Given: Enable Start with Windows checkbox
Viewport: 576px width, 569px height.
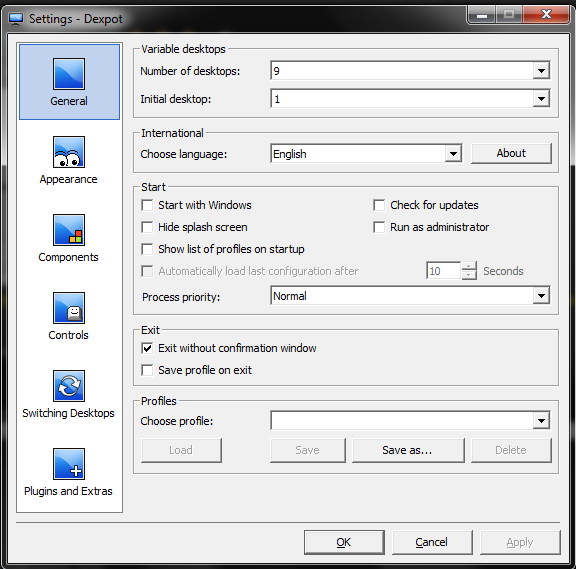Looking at the screenshot, I should coord(147,205).
